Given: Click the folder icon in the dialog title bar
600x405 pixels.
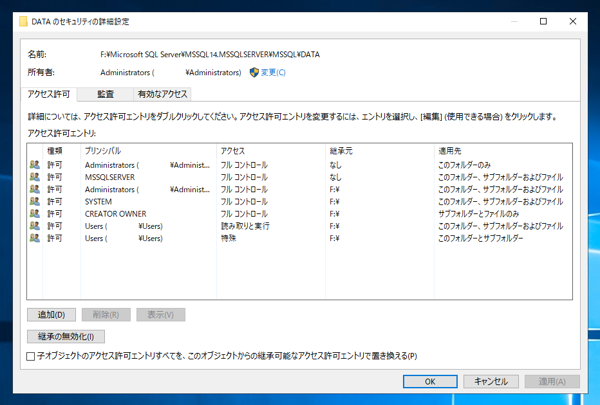Looking at the screenshot, I should [x=23, y=21].
